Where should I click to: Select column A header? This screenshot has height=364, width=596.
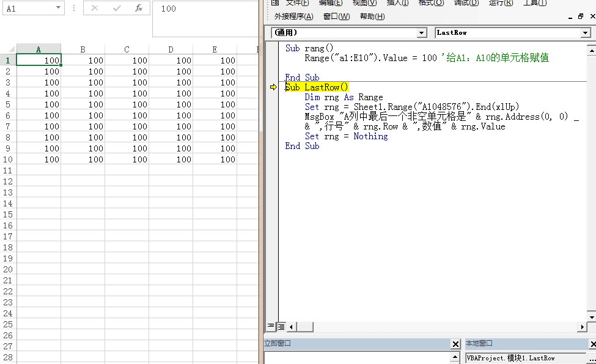39,49
